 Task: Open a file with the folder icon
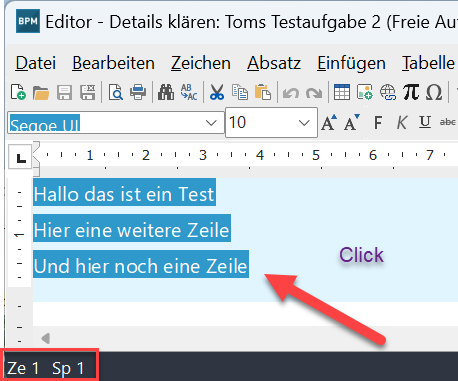click(x=41, y=92)
